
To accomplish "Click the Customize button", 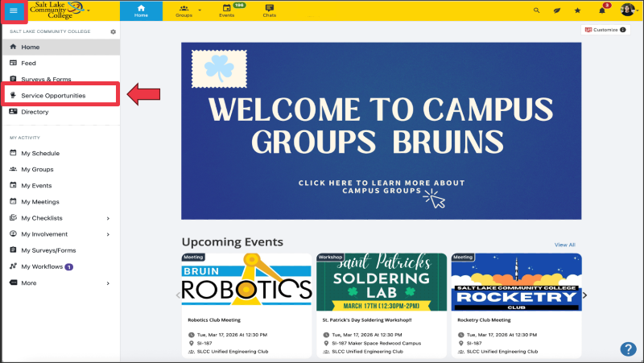I will point(605,30).
